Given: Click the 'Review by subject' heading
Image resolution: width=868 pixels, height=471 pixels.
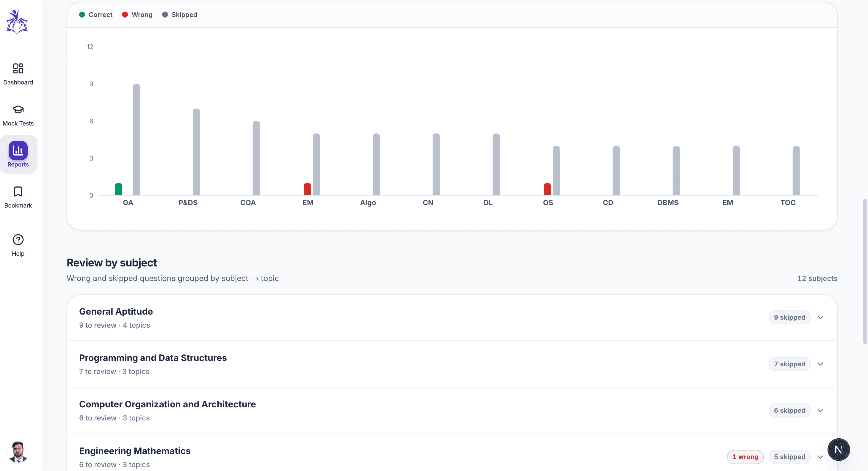Looking at the screenshot, I should click(112, 263).
